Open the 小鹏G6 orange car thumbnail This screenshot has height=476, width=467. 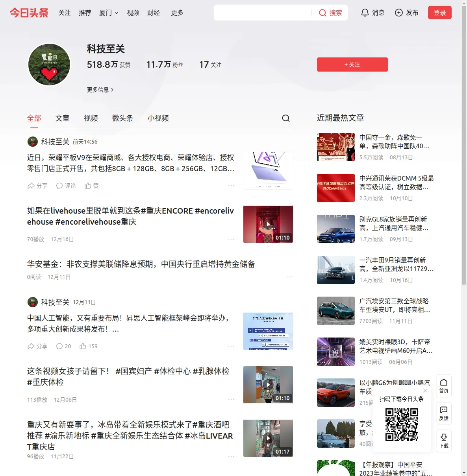[336, 393]
